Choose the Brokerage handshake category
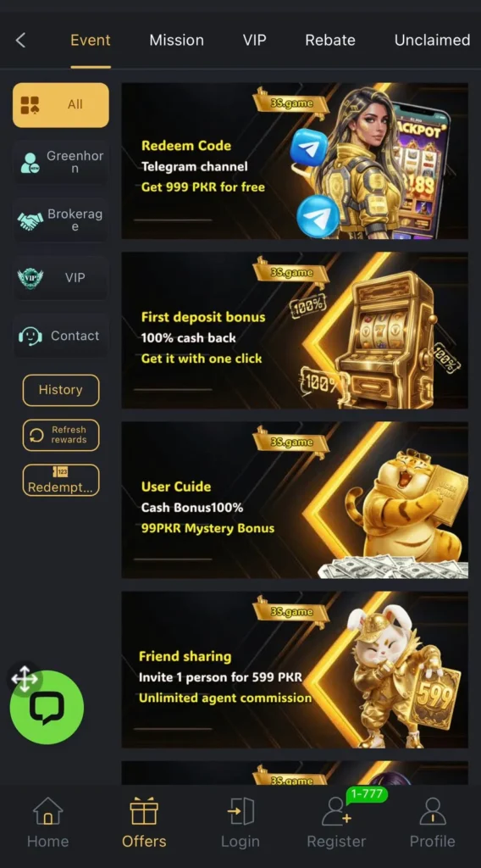 point(61,220)
